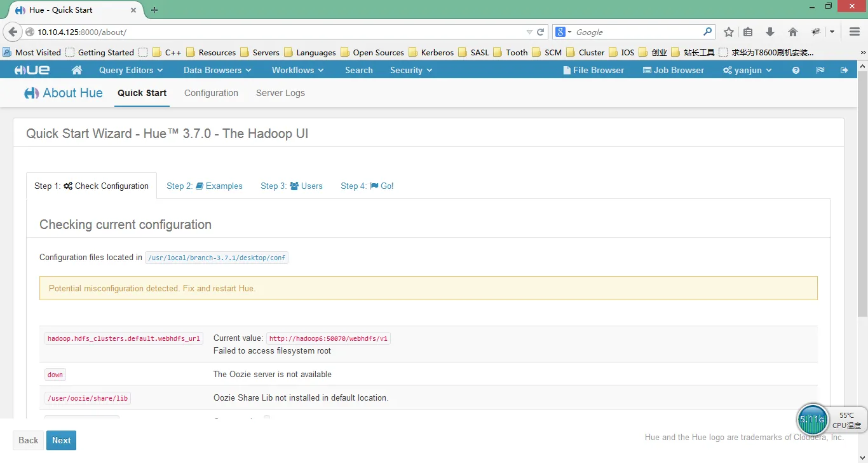Go to Hue home via house icon
The height and width of the screenshot is (463, 868).
(x=77, y=70)
